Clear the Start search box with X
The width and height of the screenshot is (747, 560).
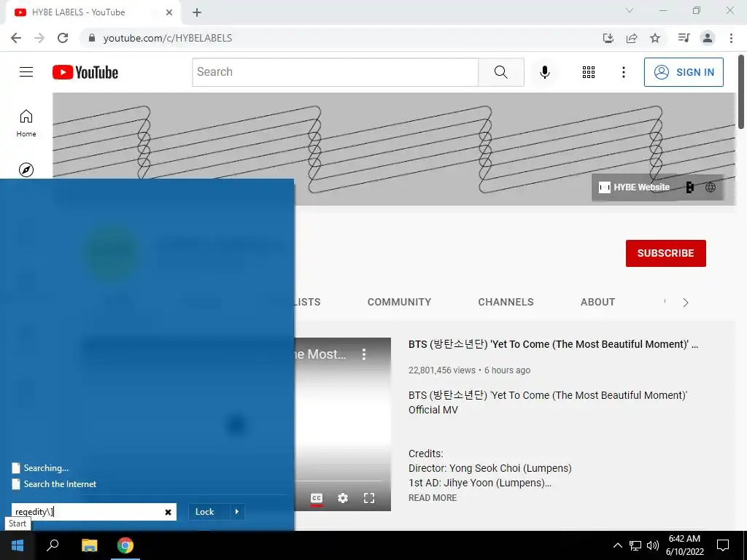(x=169, y=512)
